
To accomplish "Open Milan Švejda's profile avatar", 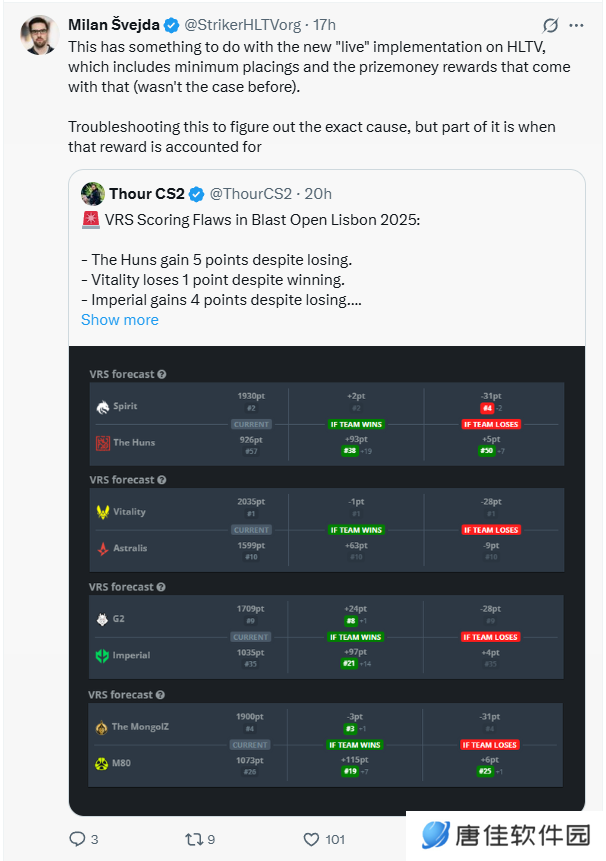I will (39, 35).
